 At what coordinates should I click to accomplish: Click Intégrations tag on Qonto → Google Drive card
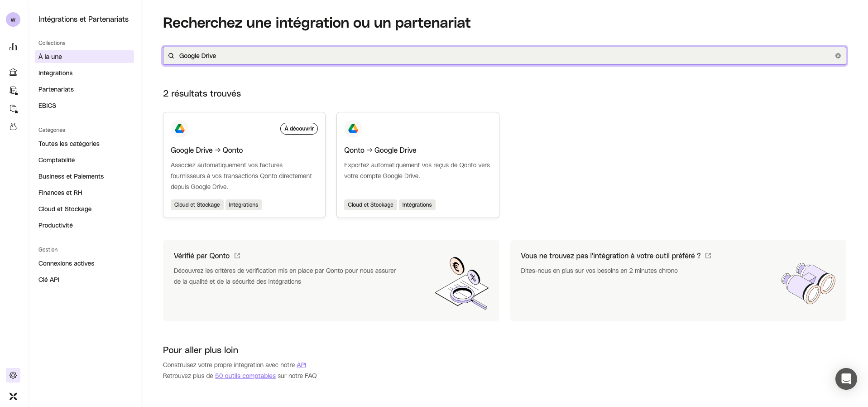tap(417, 205)
